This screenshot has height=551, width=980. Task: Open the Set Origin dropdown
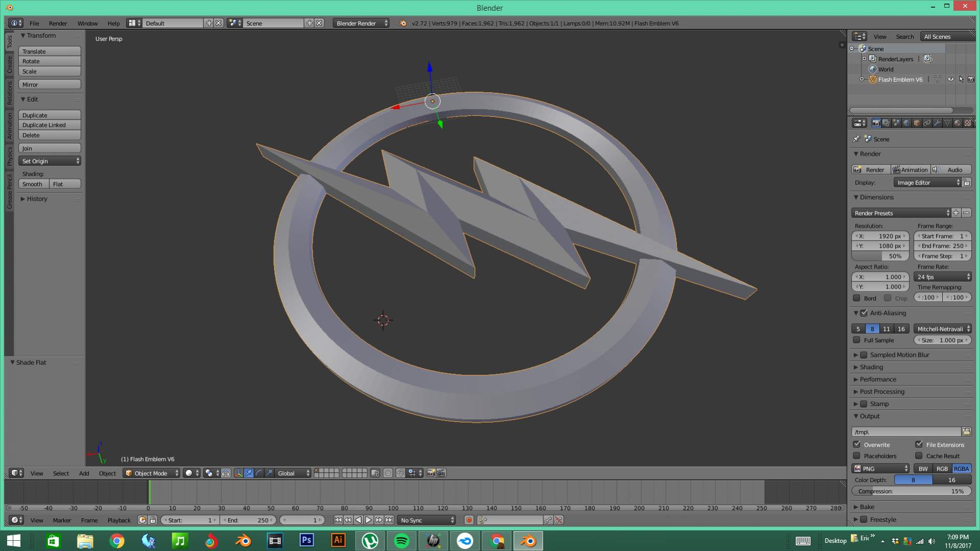(x=50, y=161)
